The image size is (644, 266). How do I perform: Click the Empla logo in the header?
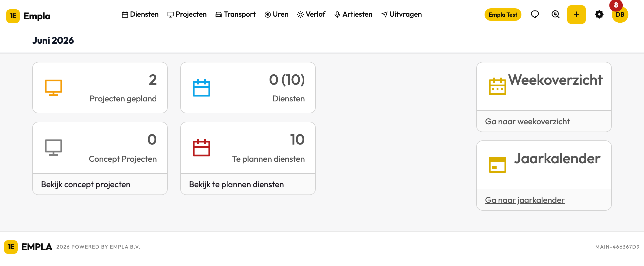pos(28,16)
